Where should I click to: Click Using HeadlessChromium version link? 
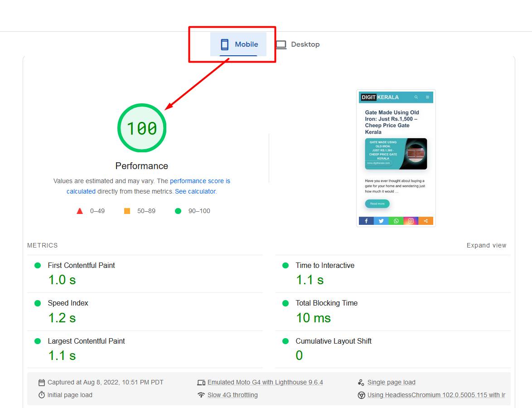(436, 395)
